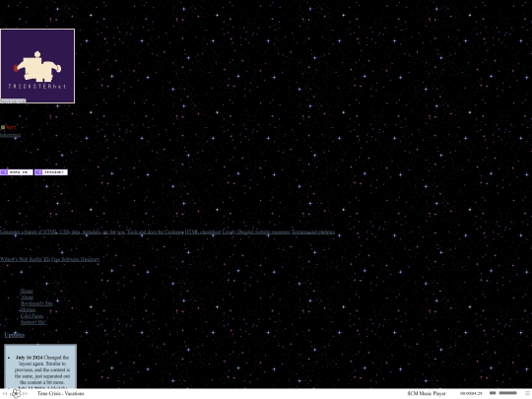
Task: Open the Support Me! link
Action: pos(33,322)
